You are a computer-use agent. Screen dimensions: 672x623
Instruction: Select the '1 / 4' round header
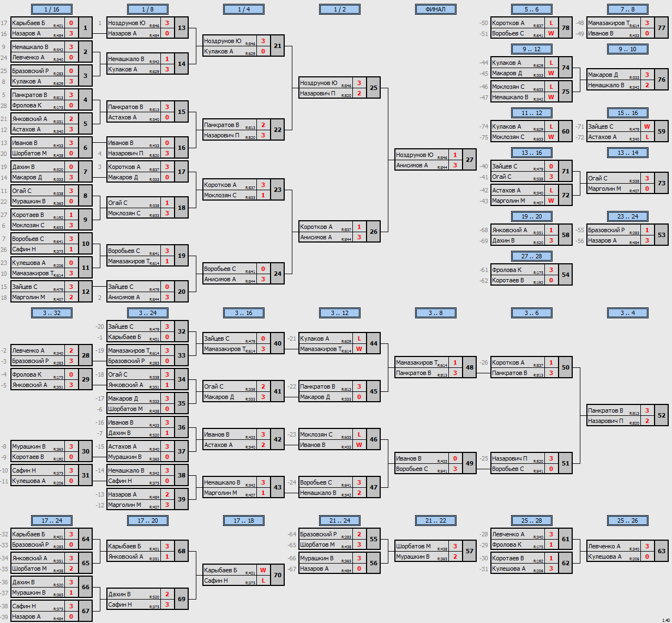click(244, 9)
